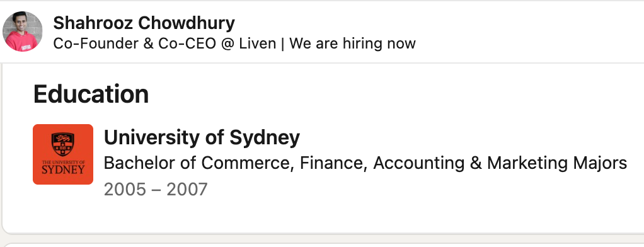Screen dimensions: 644x247
Task: Click the Bachelor of Commerce degree line
Action: point(365,163)
